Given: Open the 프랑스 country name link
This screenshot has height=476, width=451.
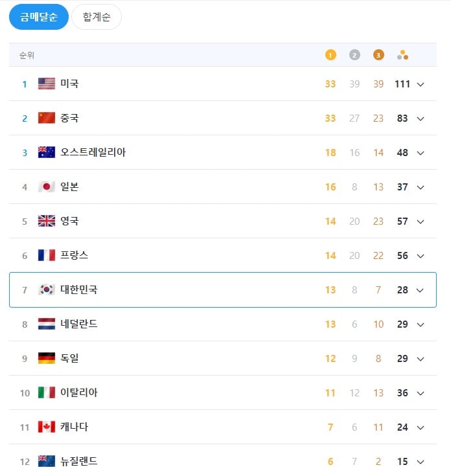Looking at the screenshot, I should [74, 255].
